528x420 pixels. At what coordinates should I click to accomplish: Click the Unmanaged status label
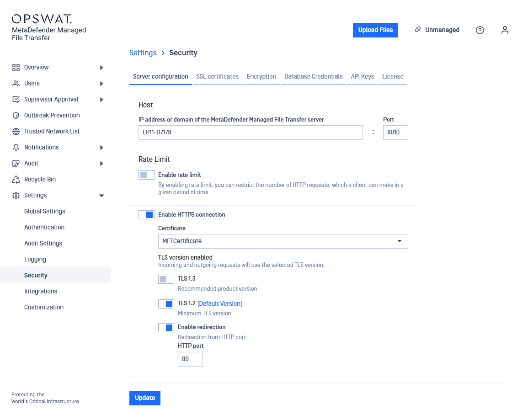[442, 30]
